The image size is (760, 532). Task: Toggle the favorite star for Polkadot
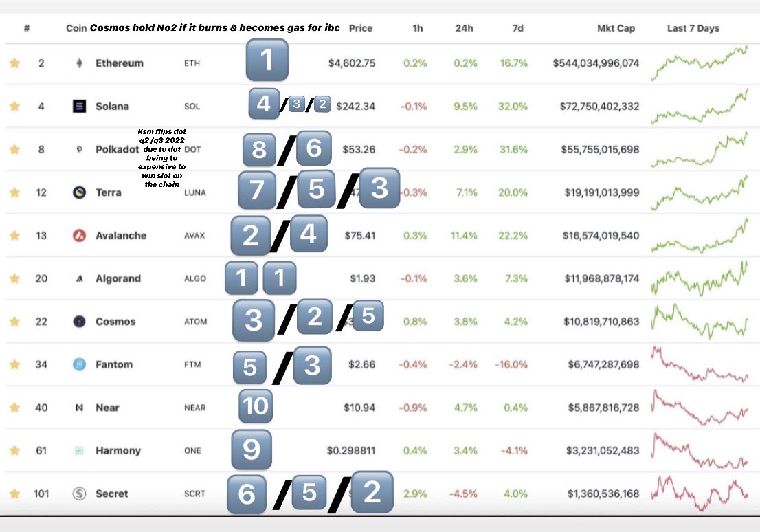(14, 149)
